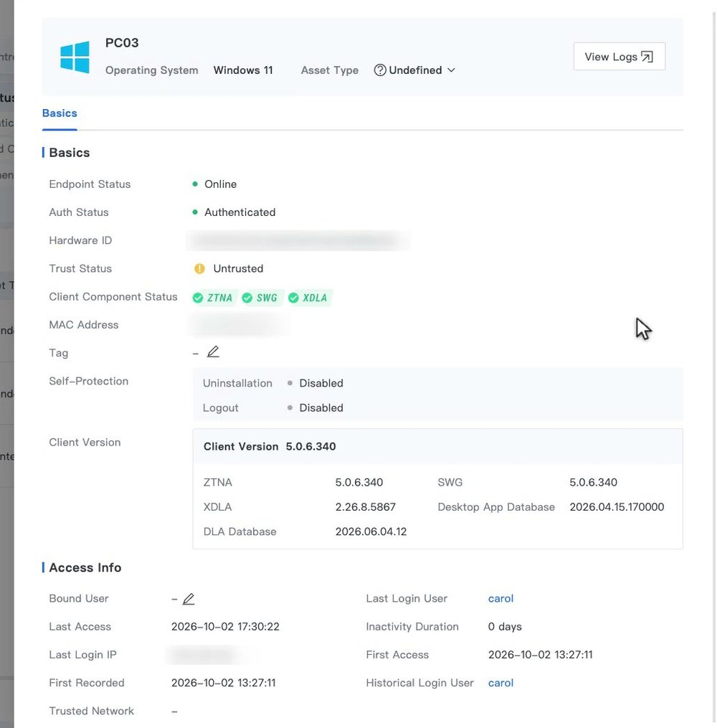Click the Windows logo icon for PC03

coord(75,57)
